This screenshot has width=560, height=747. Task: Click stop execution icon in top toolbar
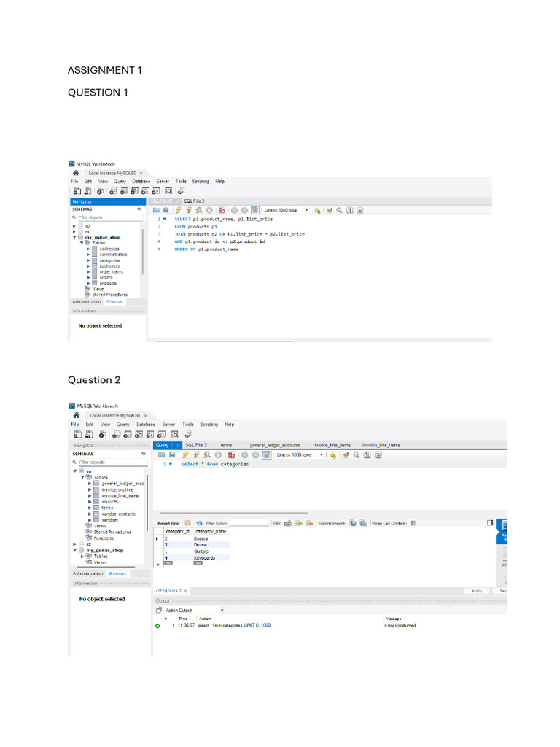click(209, 210)
